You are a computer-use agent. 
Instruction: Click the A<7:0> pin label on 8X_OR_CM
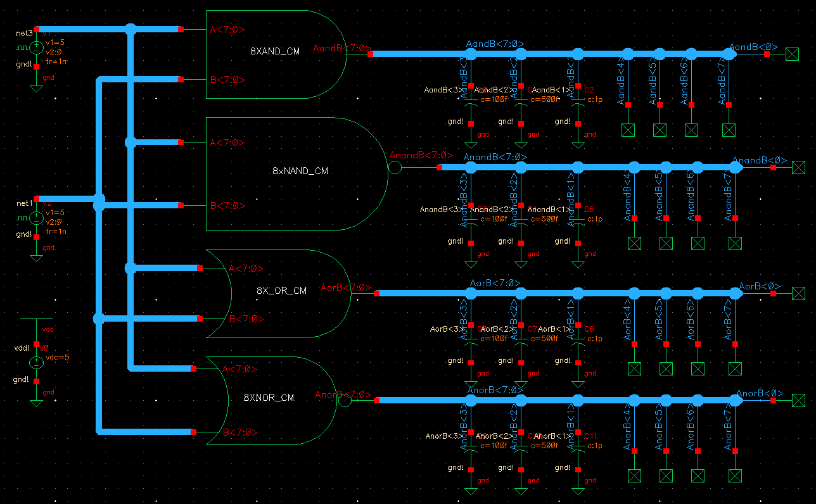point(246,268)
